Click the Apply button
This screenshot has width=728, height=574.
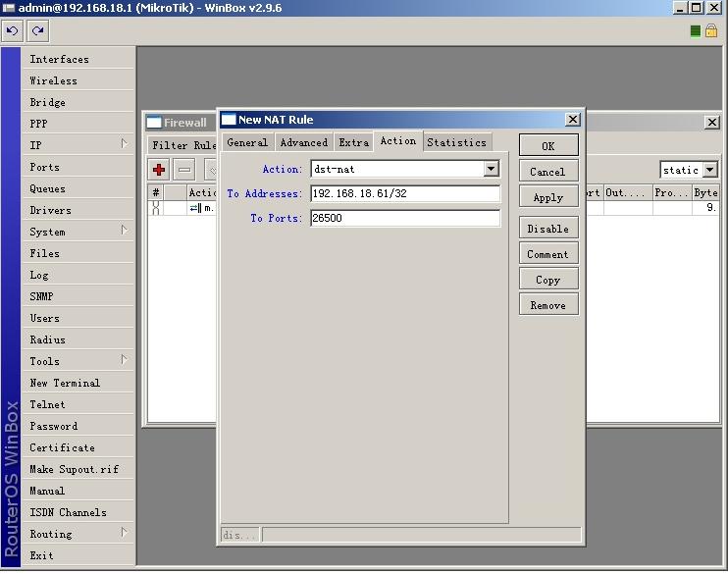pyautogui.click(x=547, y=197)
